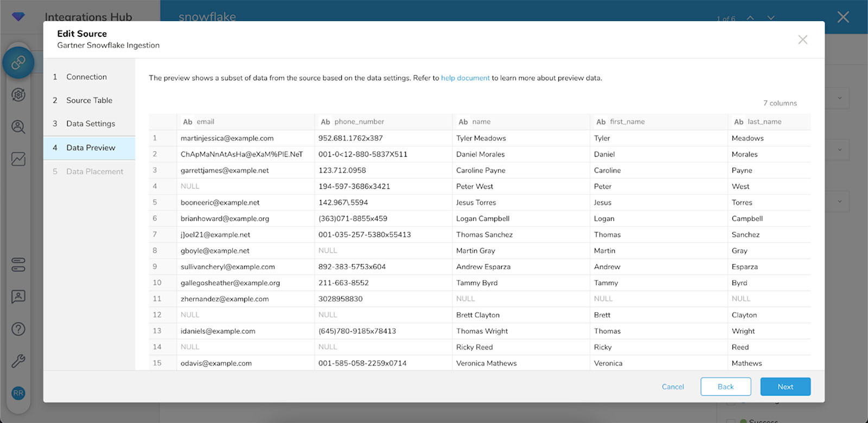Go to the Data Settings step
The height and width of the screenshot is (423, 868).
click(x=91, y=124)
